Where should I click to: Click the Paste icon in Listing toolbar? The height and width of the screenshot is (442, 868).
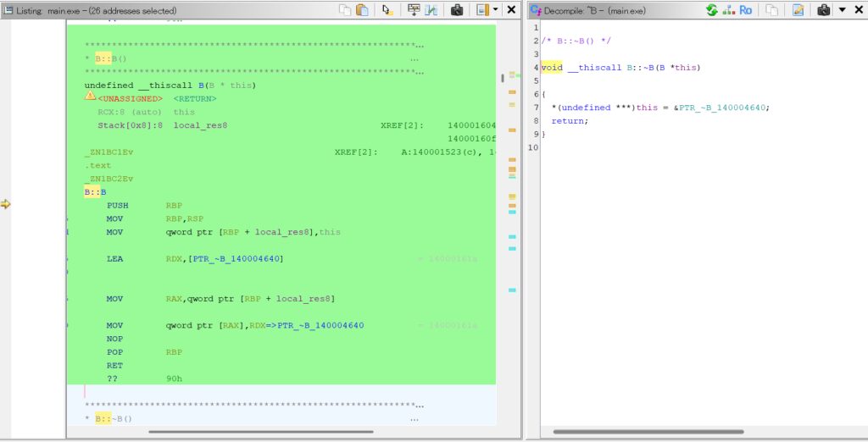pos(363,10)
